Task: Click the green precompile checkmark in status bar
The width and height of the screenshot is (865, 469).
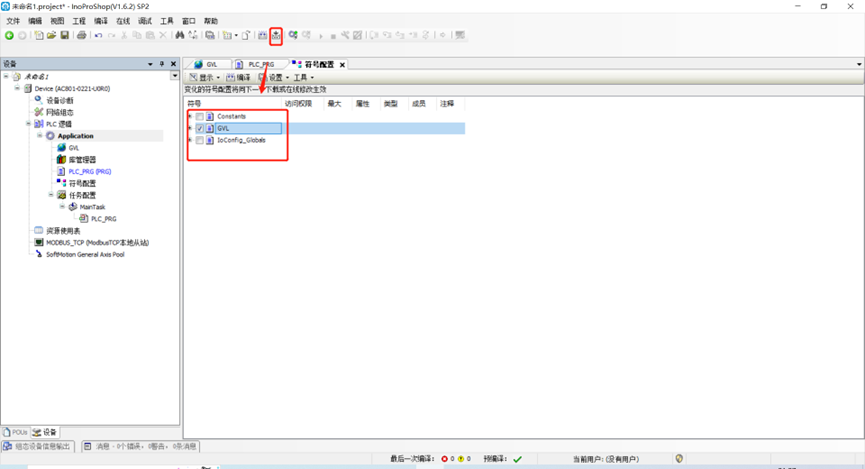Action: pos(517,459)
